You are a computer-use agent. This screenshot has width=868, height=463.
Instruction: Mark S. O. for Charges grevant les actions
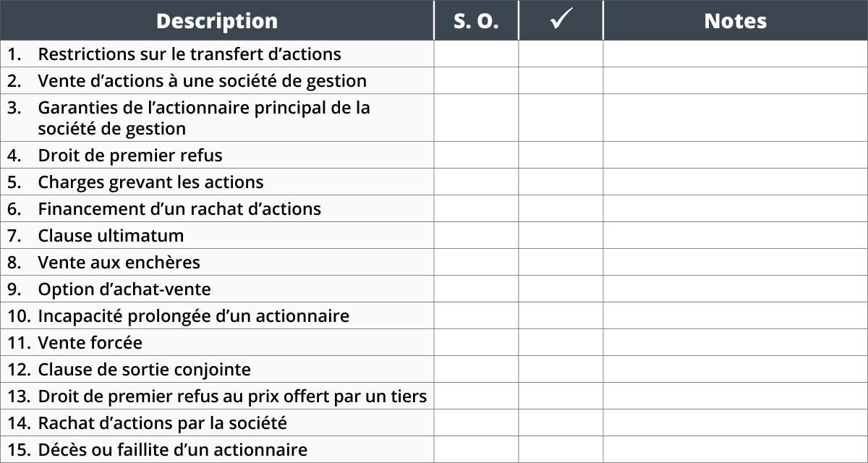(x=477, y=182)
